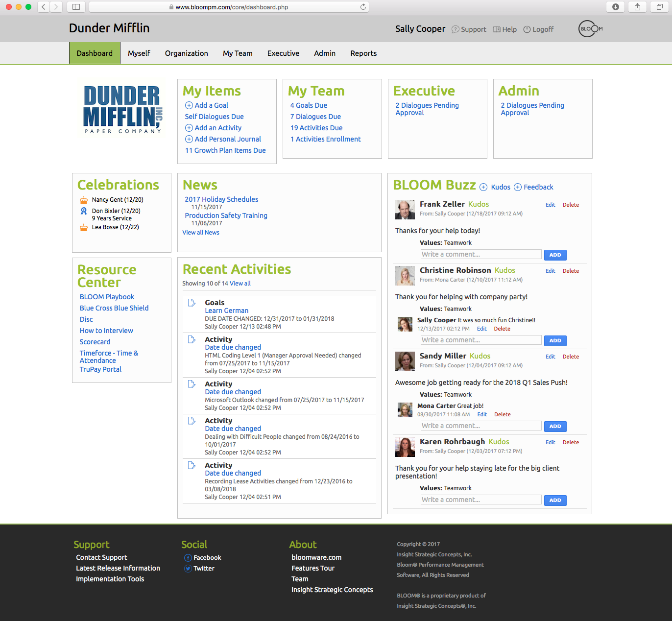Viewport: 672px width, 621px height.
Task: Edit the Frank Zeller kudos post
Action: click(551, 205)
